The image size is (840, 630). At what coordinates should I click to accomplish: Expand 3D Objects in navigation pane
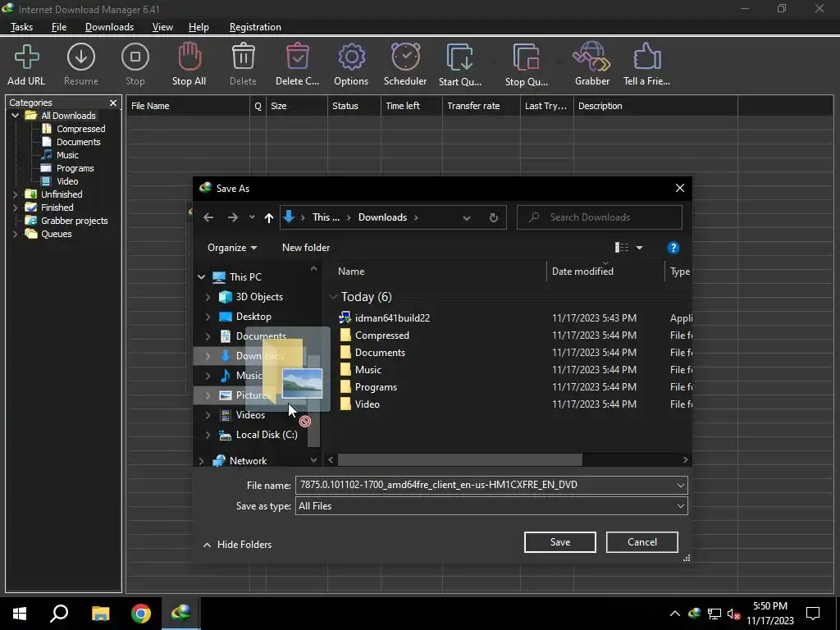(208, 297)
